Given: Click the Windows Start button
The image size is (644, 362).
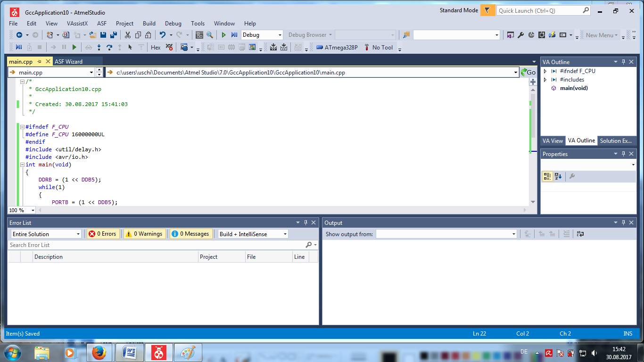Looking at the screenshot, I should tap(13, 352).
